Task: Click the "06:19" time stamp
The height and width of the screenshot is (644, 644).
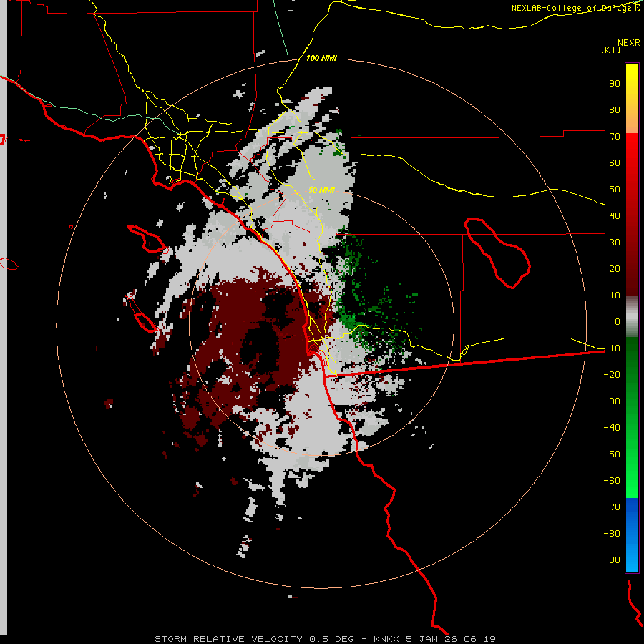Action: tap(479, 639)
